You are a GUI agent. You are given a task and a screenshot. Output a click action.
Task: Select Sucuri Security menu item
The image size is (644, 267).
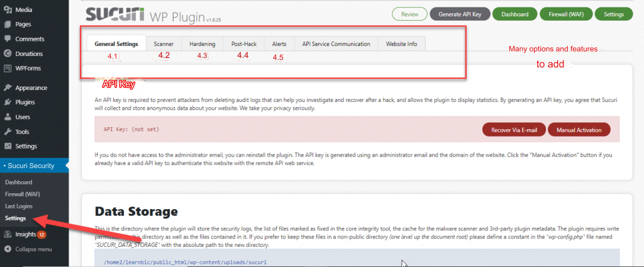pos(35,166)
